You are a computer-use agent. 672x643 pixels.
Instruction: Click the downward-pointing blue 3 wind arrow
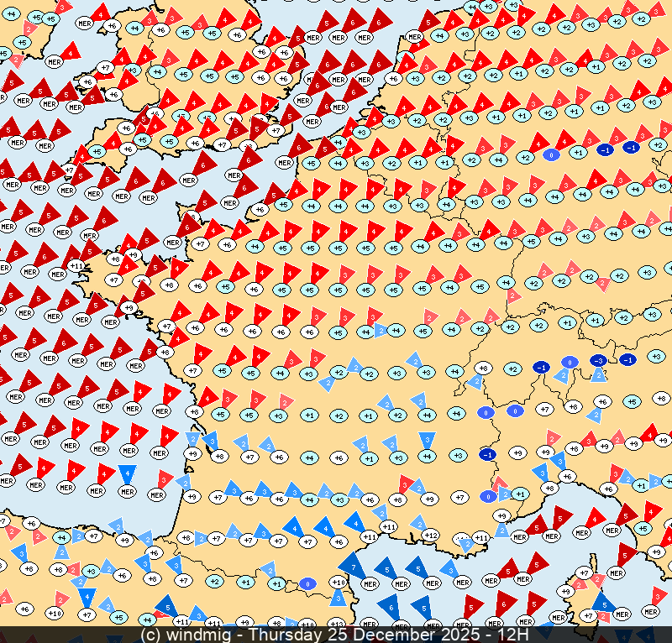427,439
